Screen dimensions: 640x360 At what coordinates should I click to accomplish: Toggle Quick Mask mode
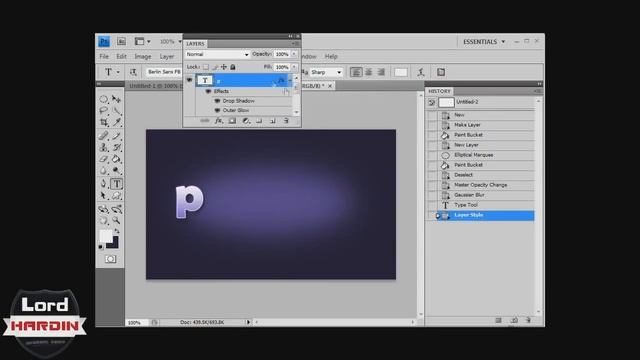point(110,259)
